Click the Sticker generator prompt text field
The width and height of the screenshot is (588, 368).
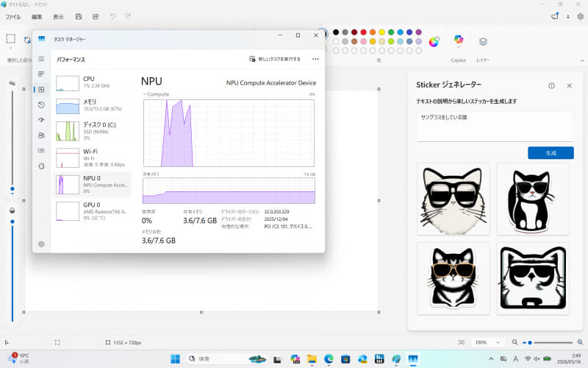point(495,126)
